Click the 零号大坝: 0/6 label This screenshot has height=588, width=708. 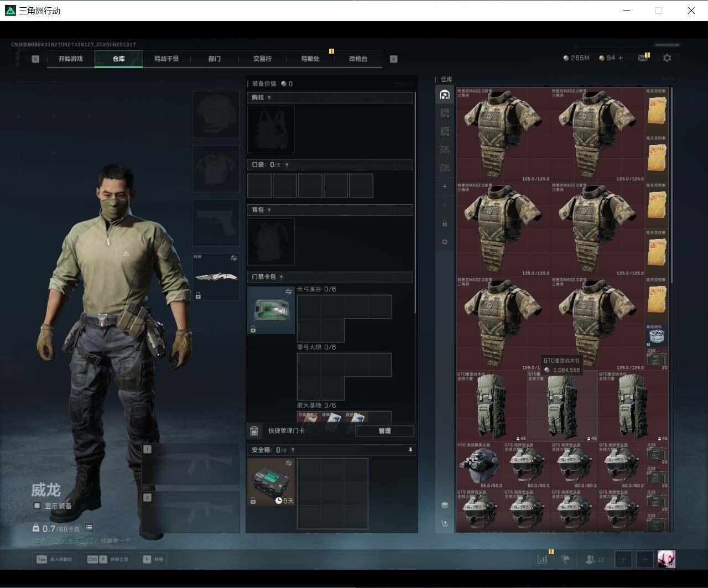pyautogui.click(x=316, y=347)
